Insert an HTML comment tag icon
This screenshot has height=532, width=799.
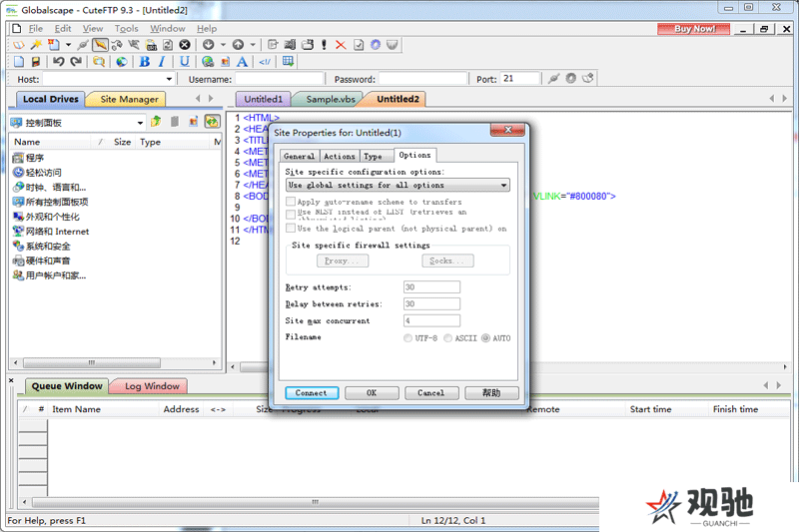tap(265, 62)
